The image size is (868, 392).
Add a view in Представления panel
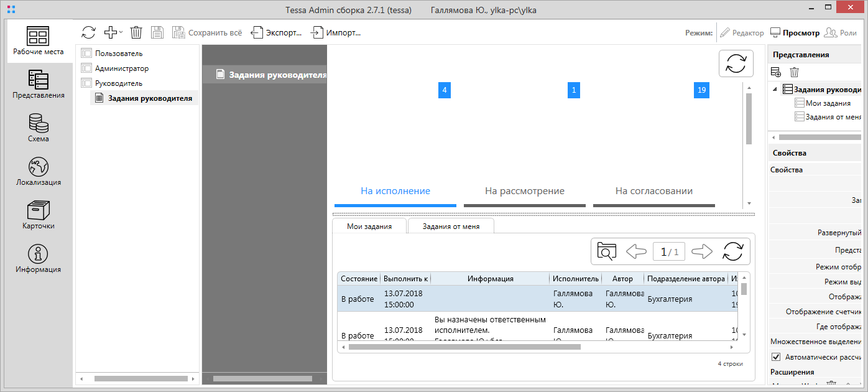pyautogui.click(x=775, y=72)
